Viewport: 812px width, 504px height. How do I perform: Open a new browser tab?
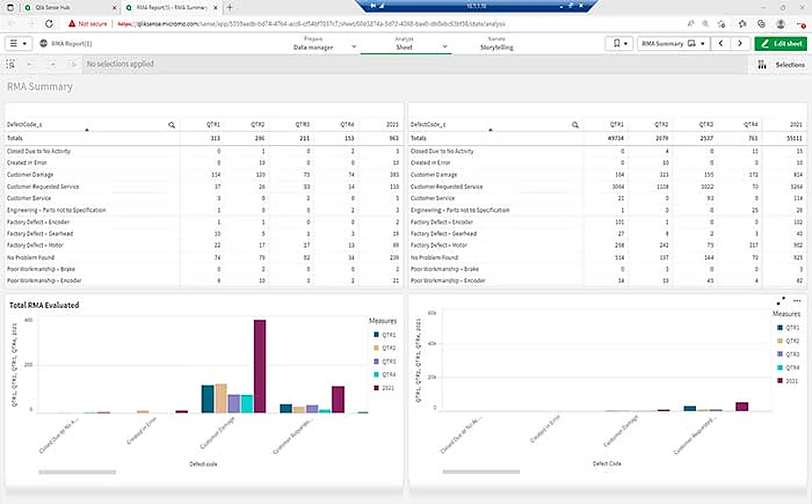pos(230,7)
